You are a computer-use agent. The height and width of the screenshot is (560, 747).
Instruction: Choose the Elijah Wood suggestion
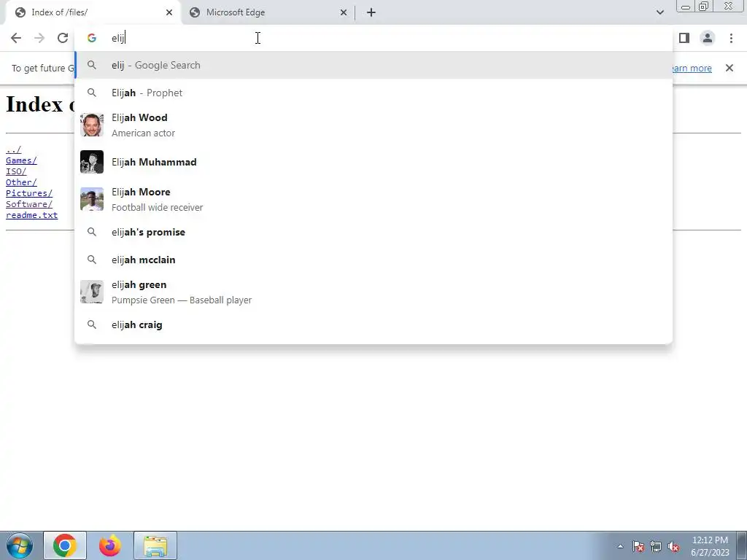click(x=373, y=125)
